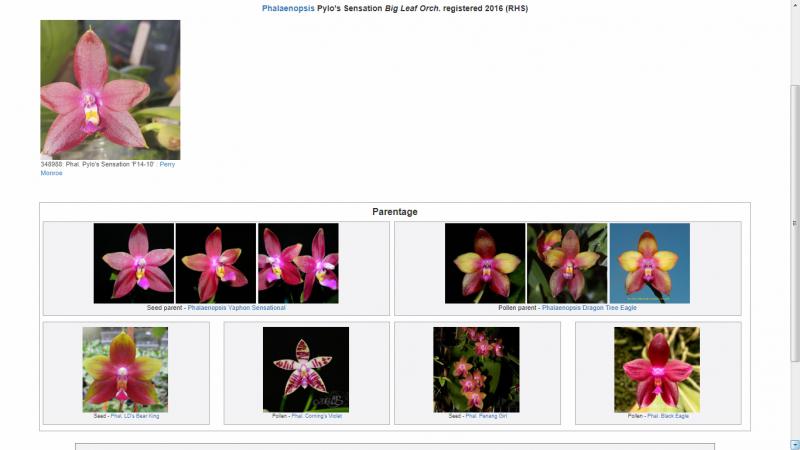Open the striped Corning's Violet thumbnail

pos(306,369)
